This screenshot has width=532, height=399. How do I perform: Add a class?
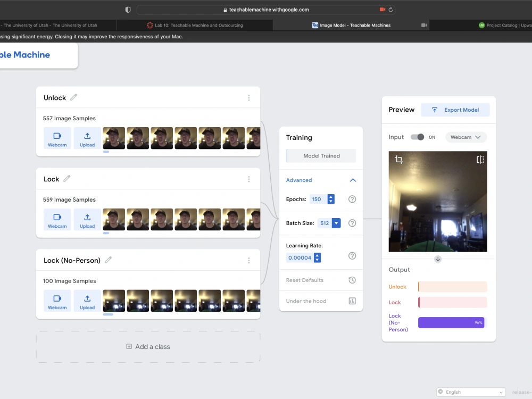point(148,347)
